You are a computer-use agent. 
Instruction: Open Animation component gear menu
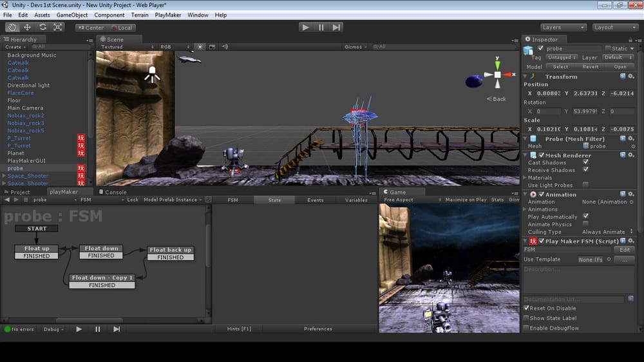(631, 194)
